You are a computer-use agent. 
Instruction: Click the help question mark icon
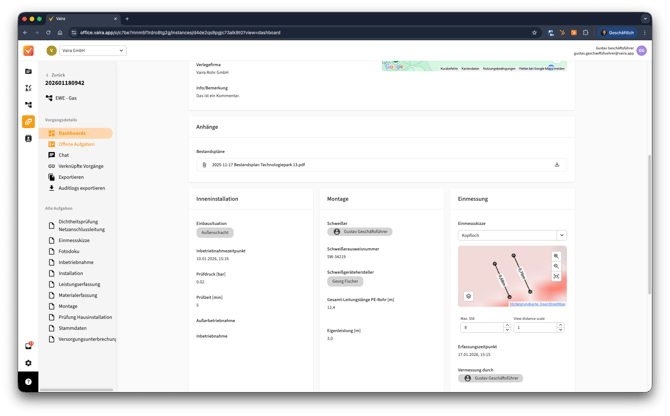point(28,382)
